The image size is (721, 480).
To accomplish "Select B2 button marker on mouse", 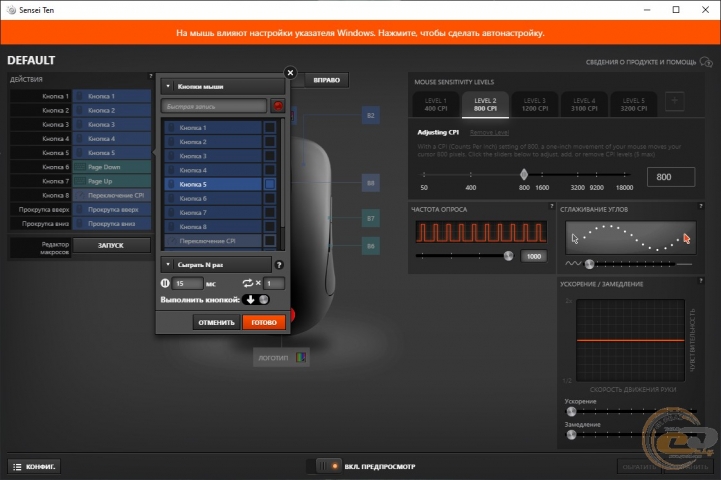I will [x=371, y=115].
